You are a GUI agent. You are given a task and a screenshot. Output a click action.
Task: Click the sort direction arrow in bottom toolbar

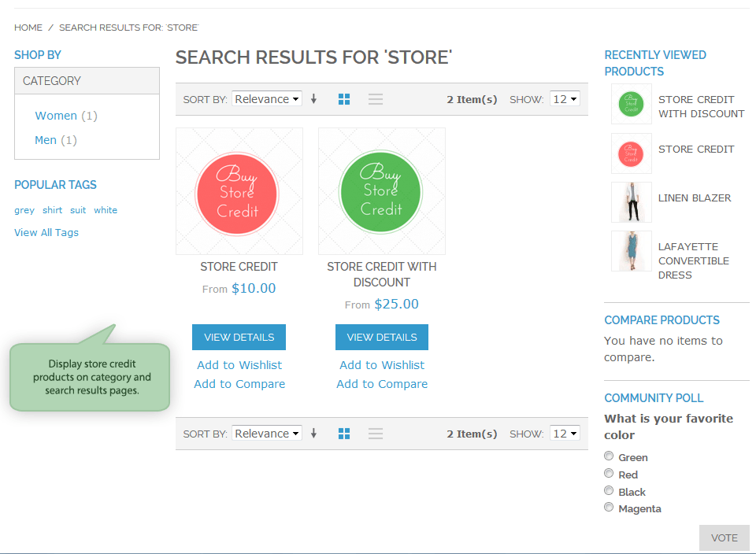[x=313, y=433]
